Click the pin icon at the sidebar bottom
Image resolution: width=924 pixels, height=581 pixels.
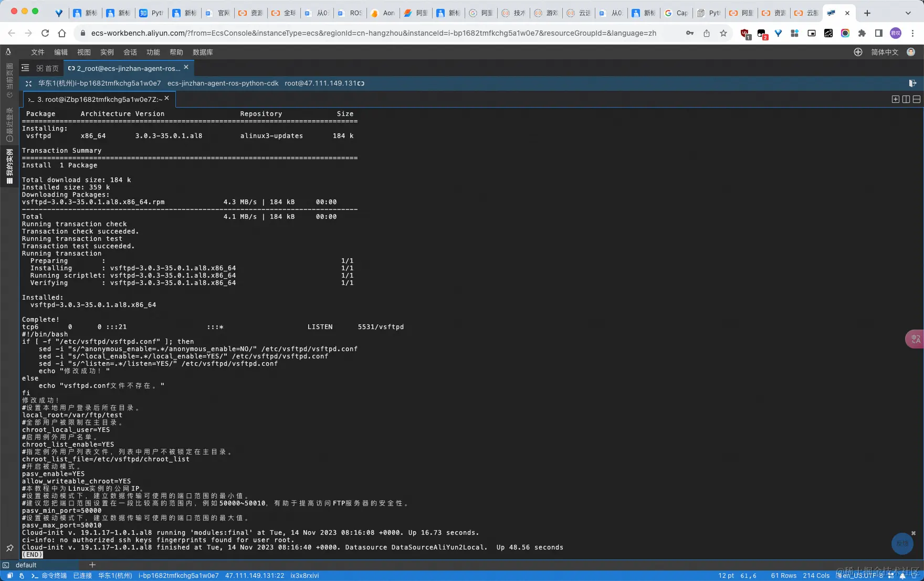[x=9, y=548]
